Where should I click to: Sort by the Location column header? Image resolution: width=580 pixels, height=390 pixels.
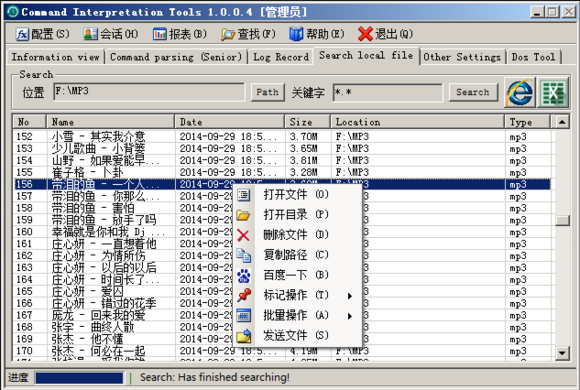pyautogui.click(x=417, y=122)
